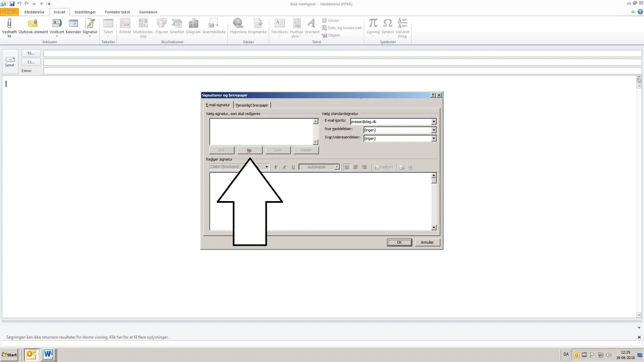The height and width of the screenshot is (362, 644).
Task: Open the Signatur ribbon icon
Action: point(90,23)
